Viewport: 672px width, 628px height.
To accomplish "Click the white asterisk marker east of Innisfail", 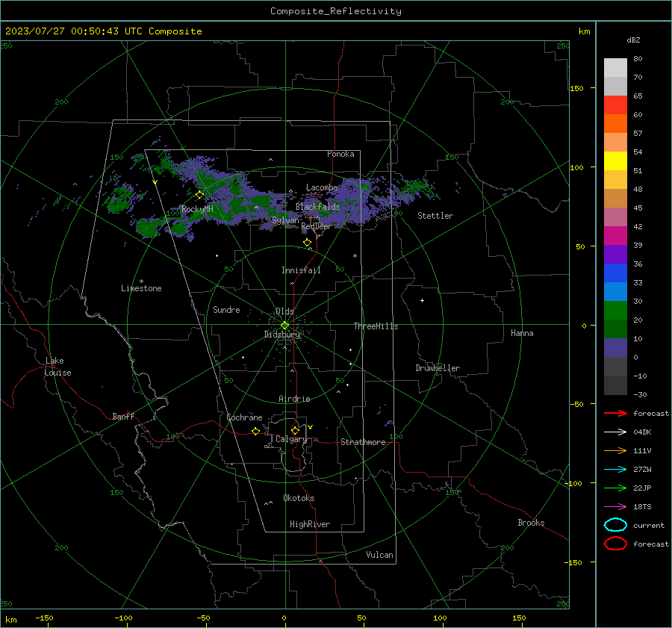I will [x=355, y=256].
